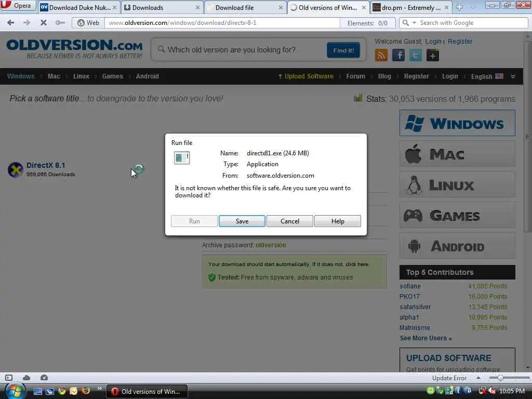This screenshot has width=532, height=399.
Task: Open contributor safarisilver's profile
Action: [415, 307]
